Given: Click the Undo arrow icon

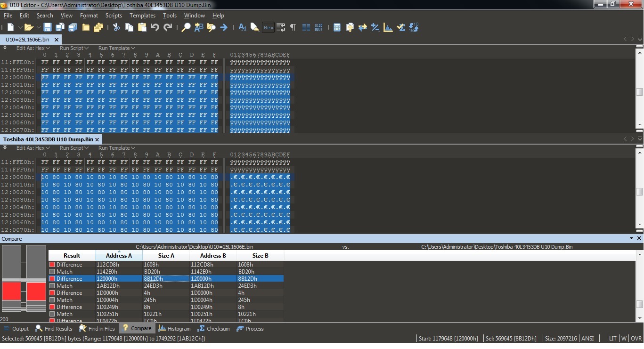Looking at the screenshot, I should pyautogui.click(x=155, y=27).
